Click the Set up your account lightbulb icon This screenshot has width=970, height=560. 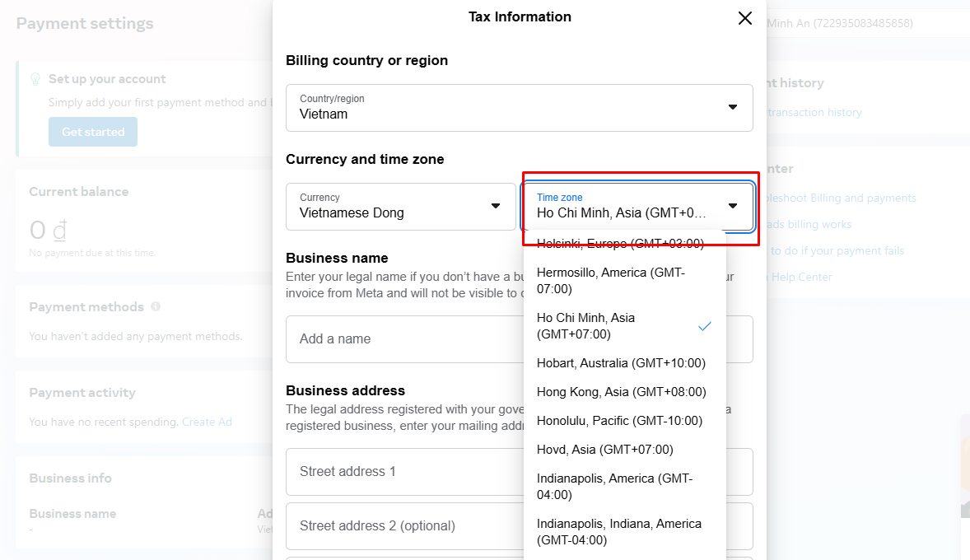click(35, 79)
